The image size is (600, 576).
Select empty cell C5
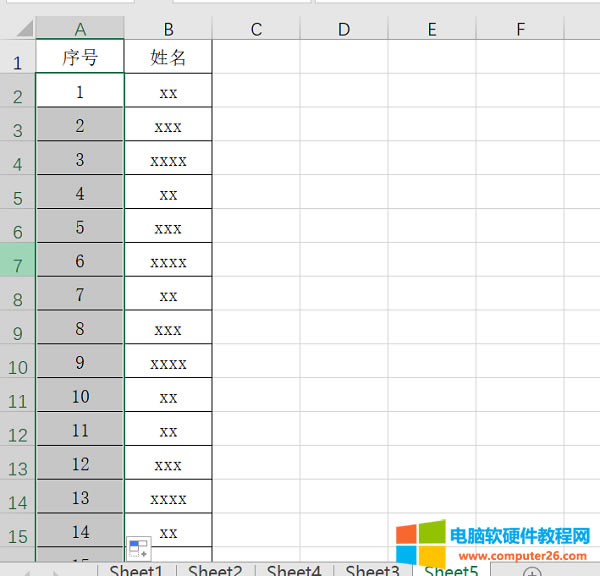[x=256, y=194]
